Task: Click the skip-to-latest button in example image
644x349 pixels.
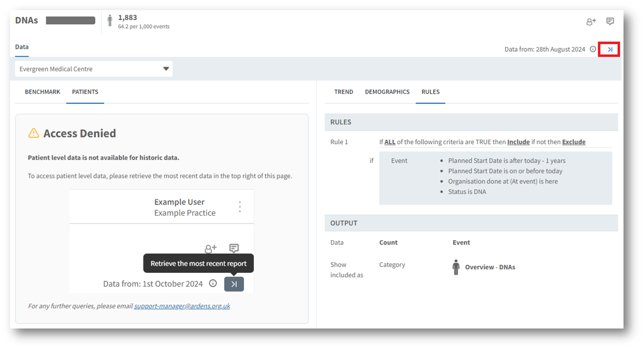Action: pyautogui.click(x=234, y=284)
